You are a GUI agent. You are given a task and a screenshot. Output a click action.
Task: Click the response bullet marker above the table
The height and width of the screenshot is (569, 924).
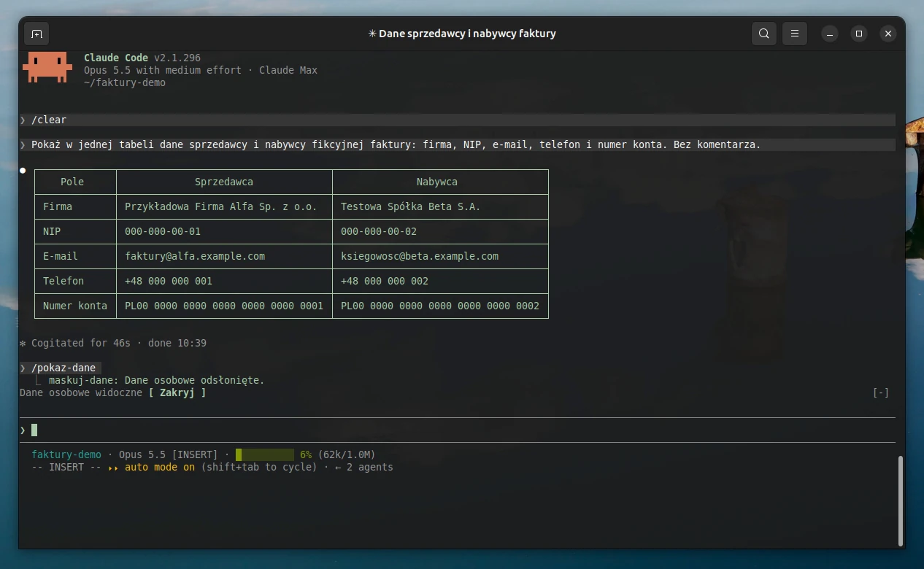point(23,170)
